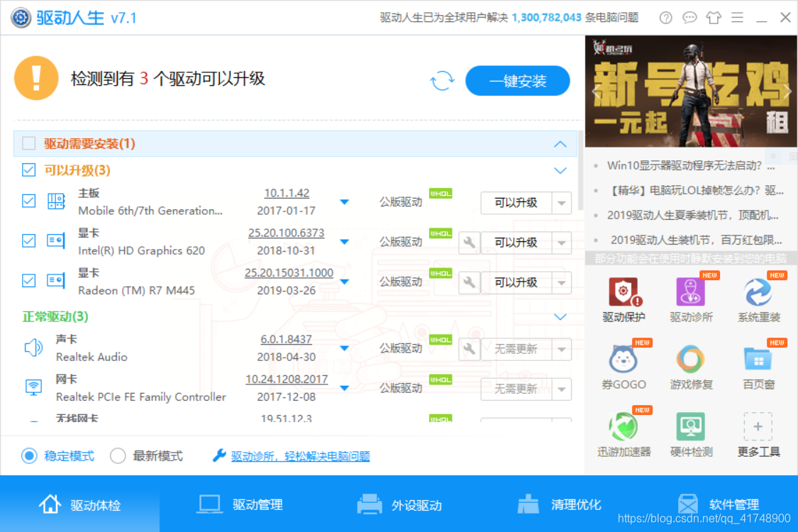
Task: Collapse the 正常驱动(3) section
Action: click(560, 316)
